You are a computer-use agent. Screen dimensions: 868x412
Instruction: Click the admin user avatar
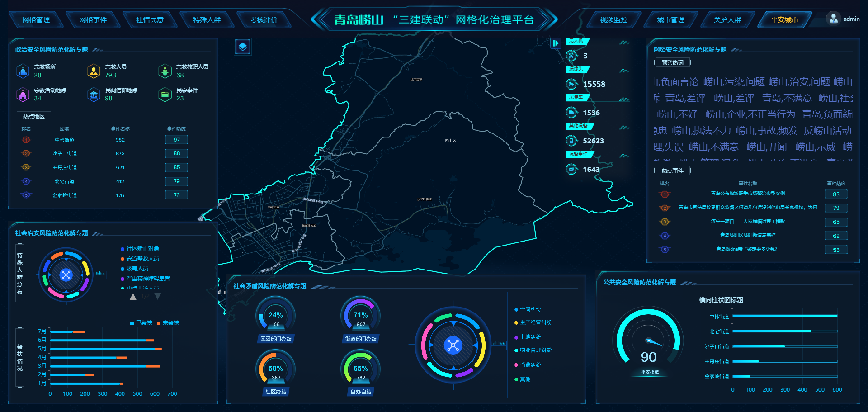pyautogui.click(x=833, y=19)
